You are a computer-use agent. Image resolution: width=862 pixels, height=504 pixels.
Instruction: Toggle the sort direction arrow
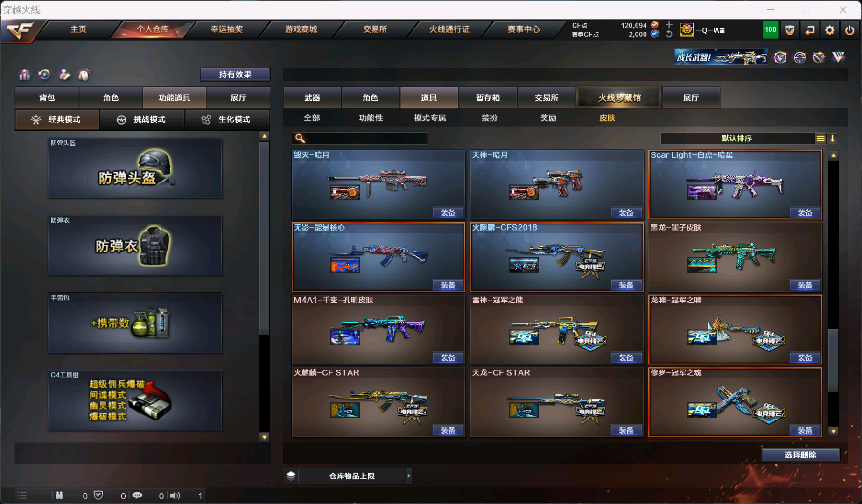click(x=832, y=139)
